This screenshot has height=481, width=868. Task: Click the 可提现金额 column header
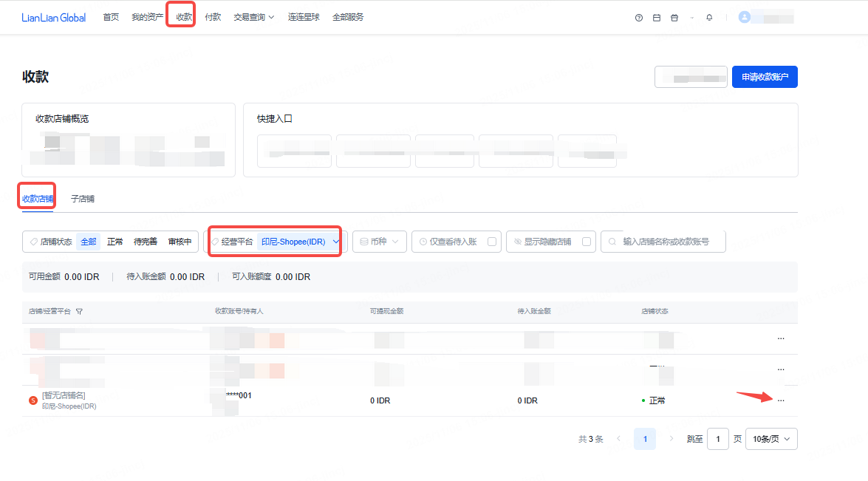[387, 312]
